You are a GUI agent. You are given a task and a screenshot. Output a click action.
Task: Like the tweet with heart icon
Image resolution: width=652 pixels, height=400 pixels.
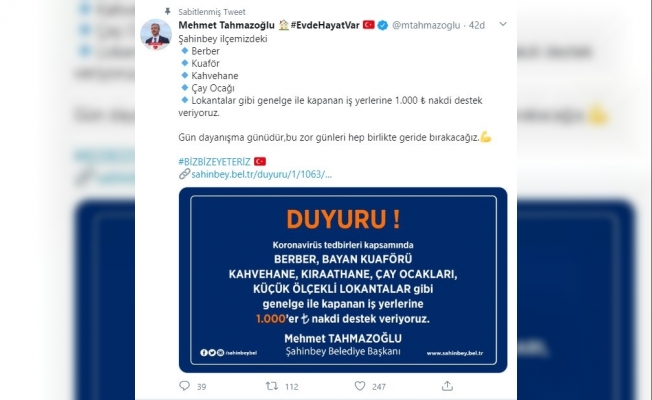coord(360,386)
